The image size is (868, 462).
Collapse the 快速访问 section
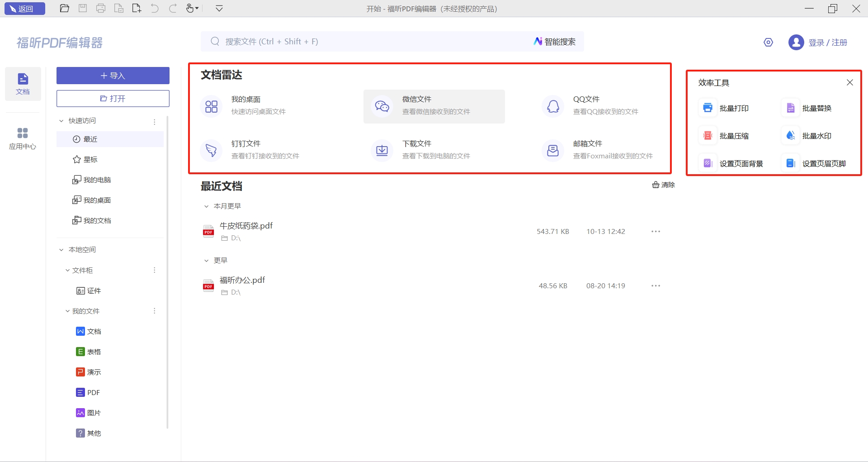(x=61, y=121)
